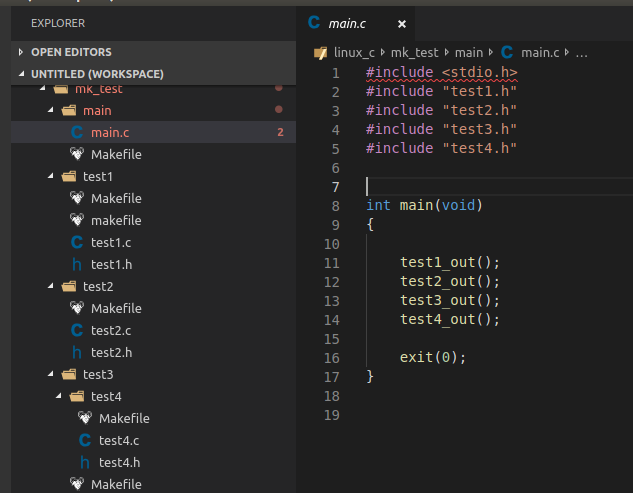Viewport: 633px width, 493px height.
Task: Click the C icon of test2.c
Action: click(x=77, y=330)
